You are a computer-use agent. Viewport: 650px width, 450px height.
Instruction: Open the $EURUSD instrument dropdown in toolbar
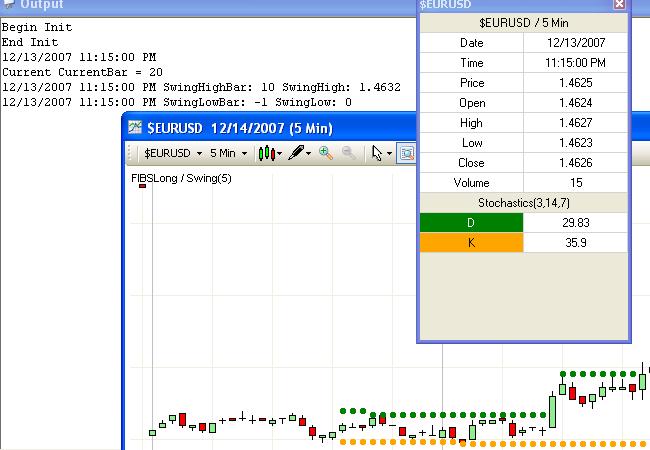[173, 153]
